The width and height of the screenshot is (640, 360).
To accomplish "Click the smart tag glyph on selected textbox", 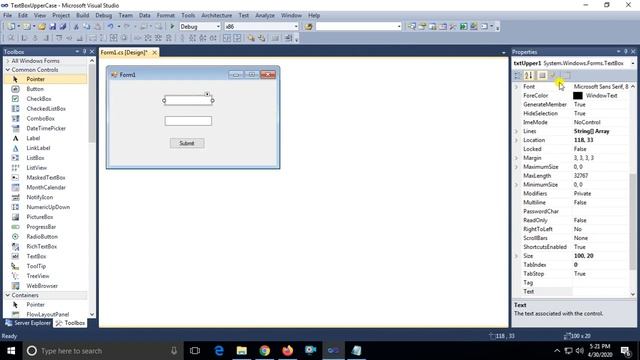I will [x=207, y=94].
